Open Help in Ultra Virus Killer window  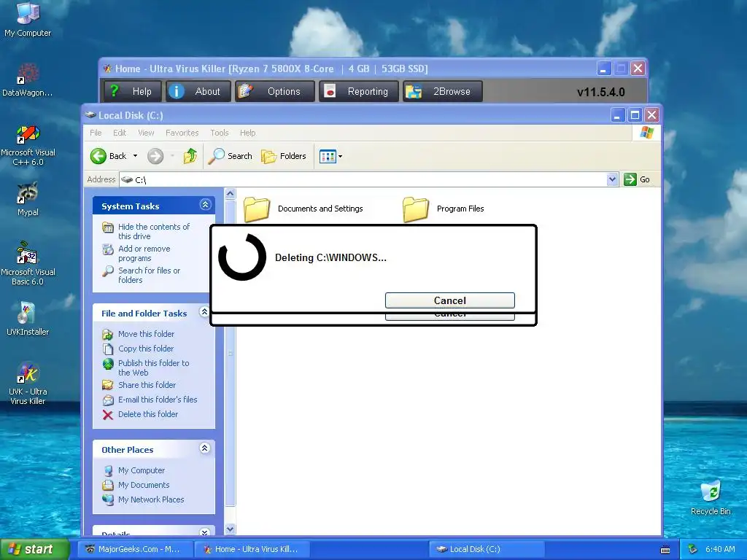[133, 91]
